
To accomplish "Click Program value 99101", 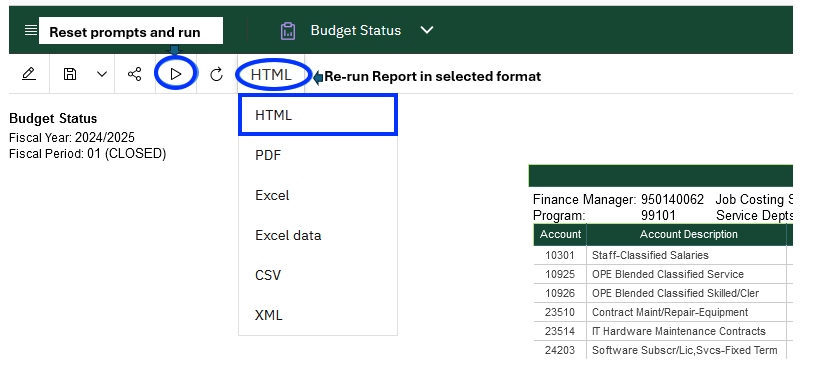I will tap(658, 215).
